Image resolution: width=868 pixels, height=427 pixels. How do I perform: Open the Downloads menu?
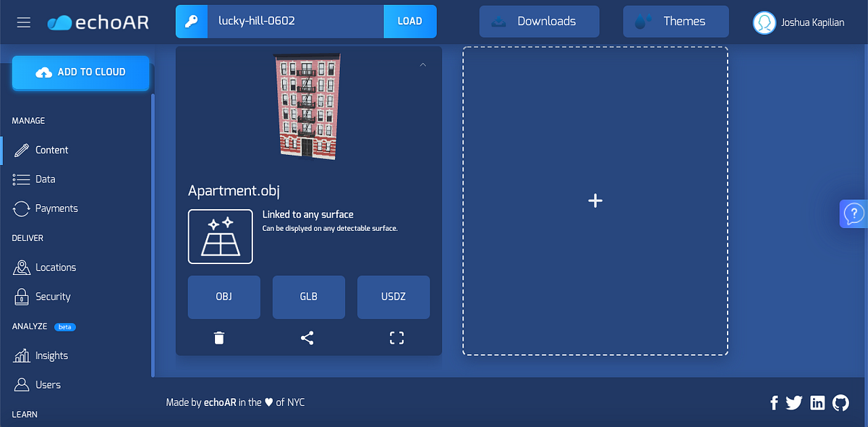[539, 21]
